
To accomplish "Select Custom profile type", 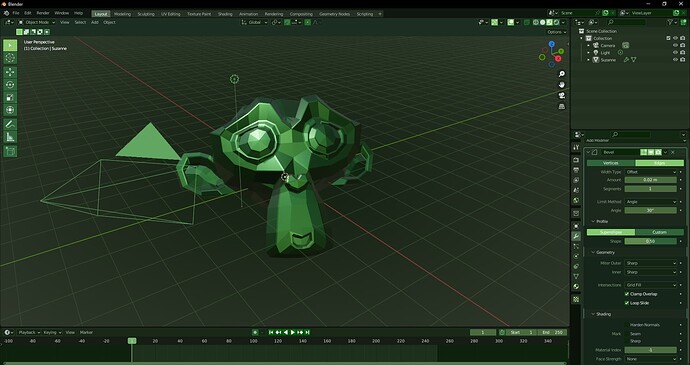I will coord(659,232).
